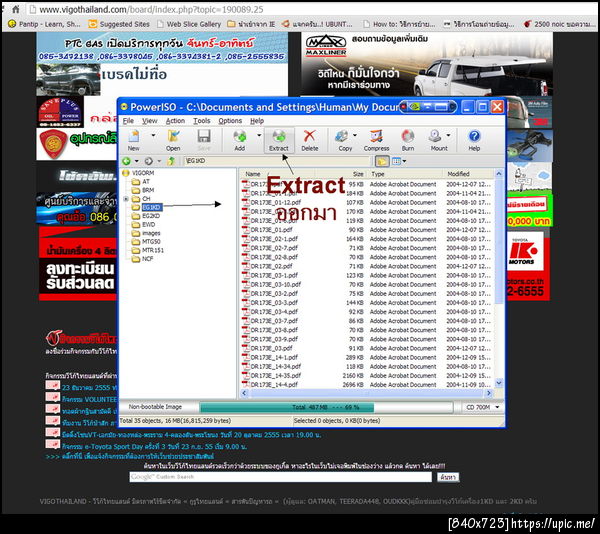The image size is (600, 534).
Task: Open the Action menu
Action: point(175,121)
